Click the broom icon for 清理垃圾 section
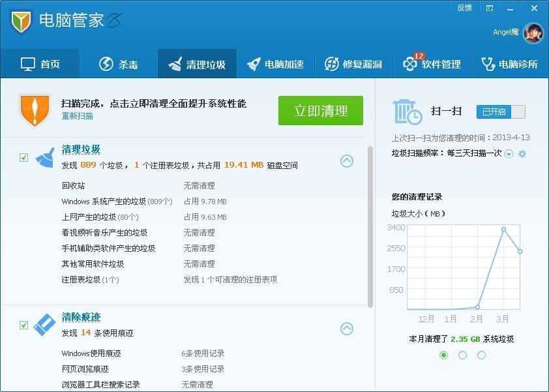This screenshot has width=549, height=392. [44, 157]
